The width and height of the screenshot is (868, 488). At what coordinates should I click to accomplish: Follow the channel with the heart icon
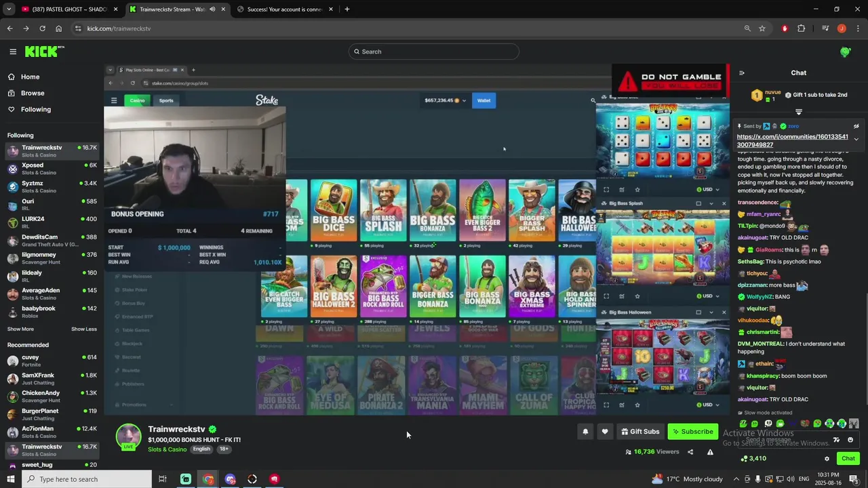605,432
